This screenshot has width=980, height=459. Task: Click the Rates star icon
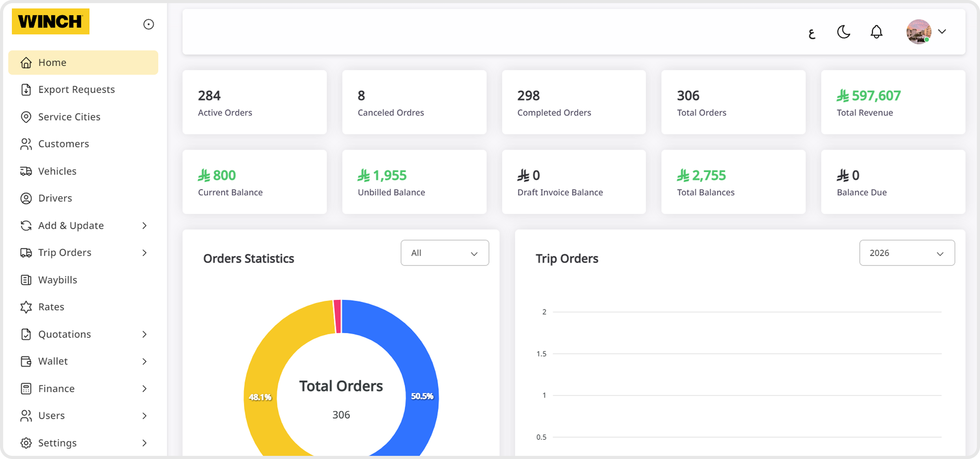26,307
